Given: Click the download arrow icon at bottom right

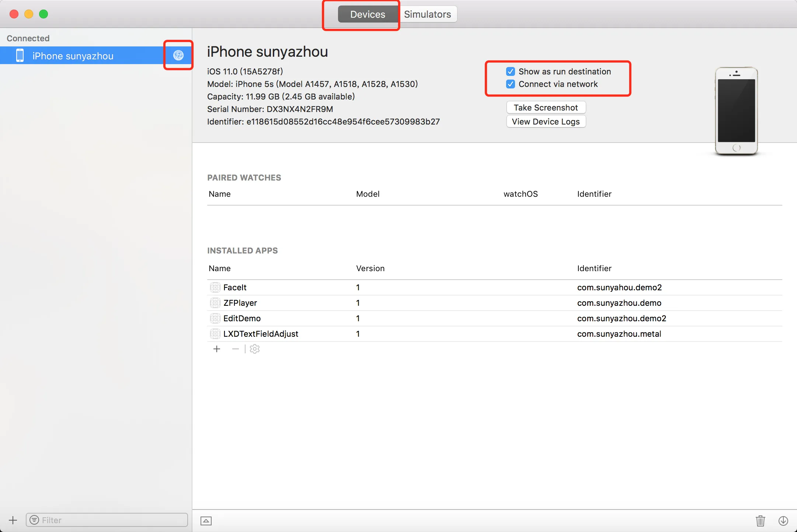Looking at the screenshot, I should [x=783, y=521].
